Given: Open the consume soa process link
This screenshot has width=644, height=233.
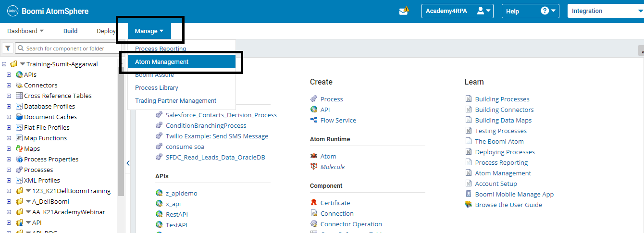Looking at the screenshot, I should pyautogui.click(x=185, y=147).
